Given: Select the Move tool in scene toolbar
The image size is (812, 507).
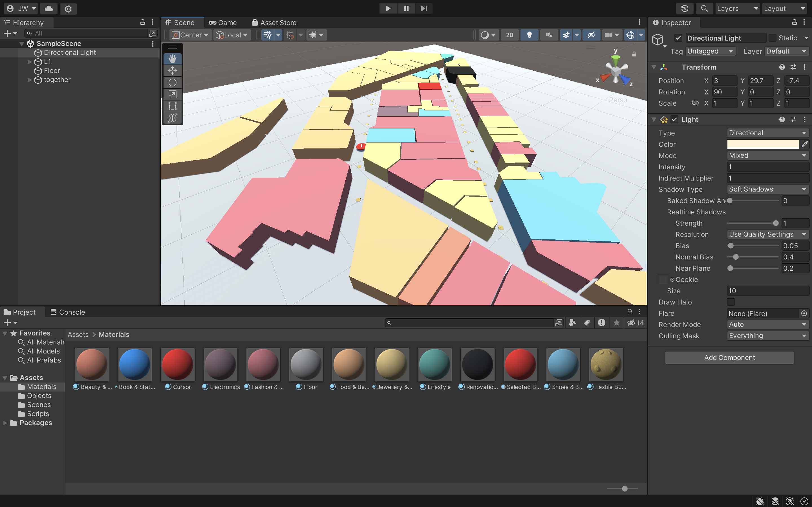Looking at the screenshot, I should click(173, 71).
